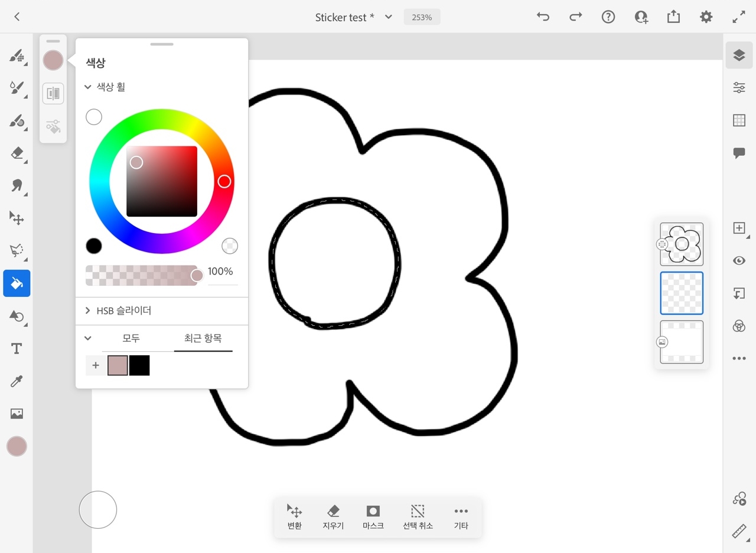The image size is (756, 553).
Task: Open app settings gear
Action: pyautogui.click(x=706, y=17)
